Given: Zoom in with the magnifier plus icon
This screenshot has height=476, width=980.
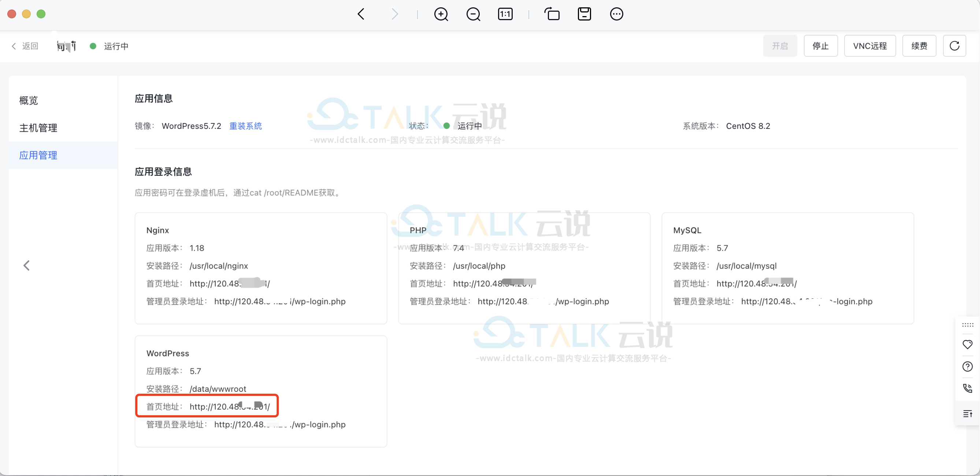Looking at the screenshot, I should tap(441, 14).
